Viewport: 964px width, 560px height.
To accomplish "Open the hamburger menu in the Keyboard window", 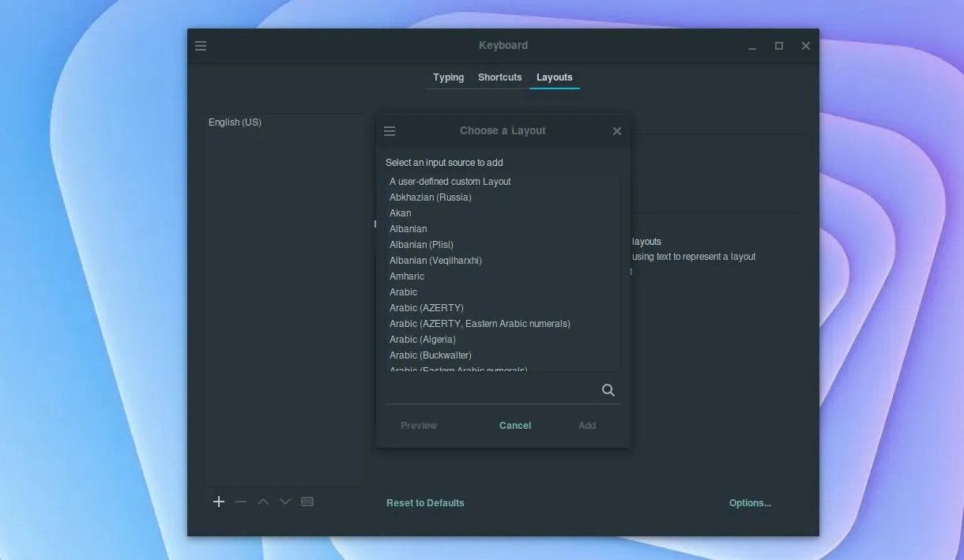I will tap(201, 45).
